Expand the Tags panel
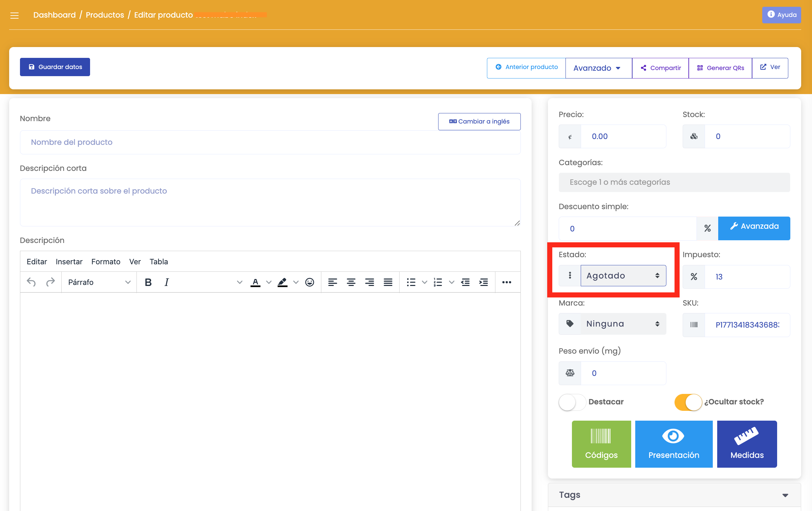Image resolution: width=812 pixels, height=511 pixels. [785, 495]
